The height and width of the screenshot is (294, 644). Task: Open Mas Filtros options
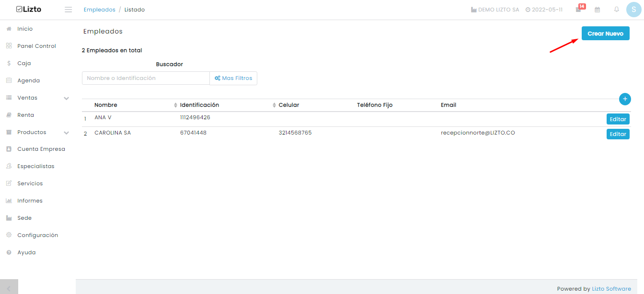click(x=233, y=78)
